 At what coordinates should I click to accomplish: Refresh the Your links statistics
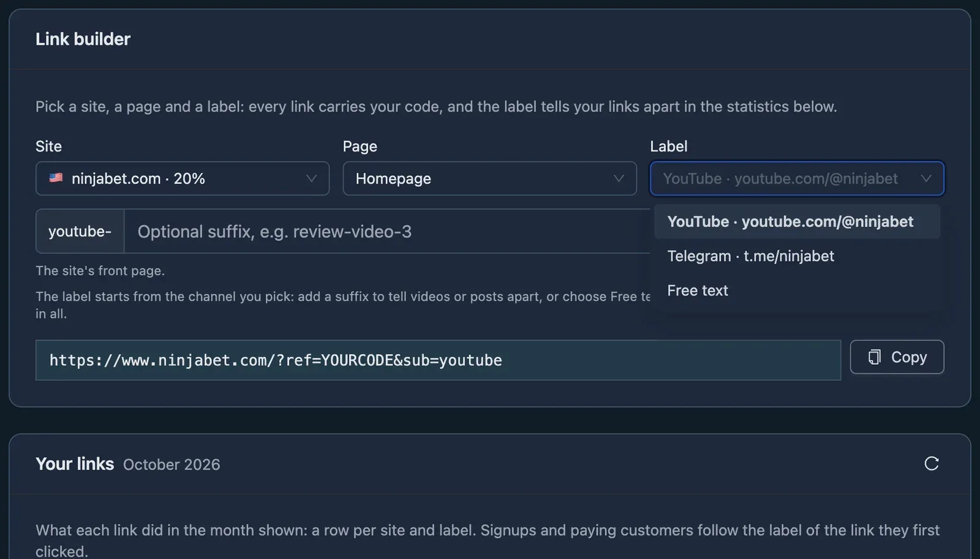[931, 463]
